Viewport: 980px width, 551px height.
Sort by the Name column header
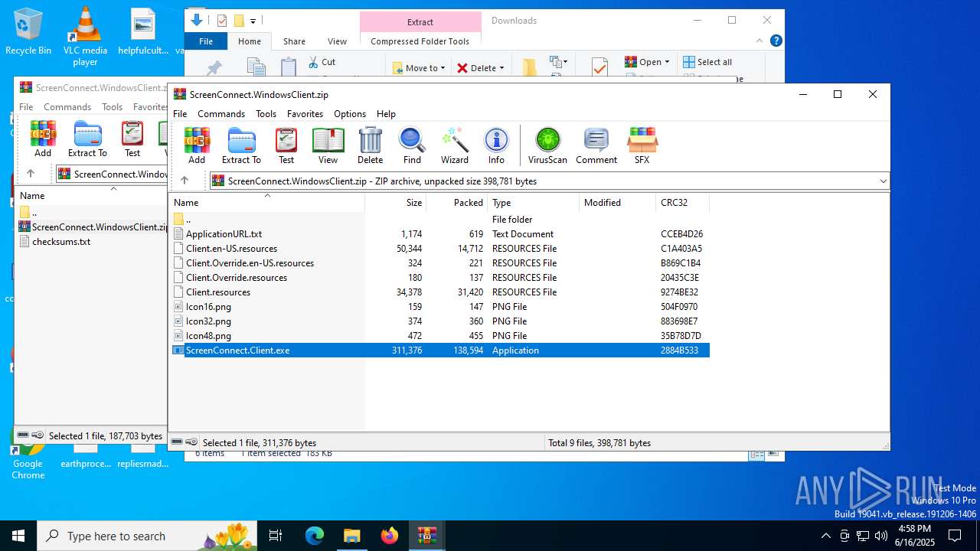tap(266, 203)
